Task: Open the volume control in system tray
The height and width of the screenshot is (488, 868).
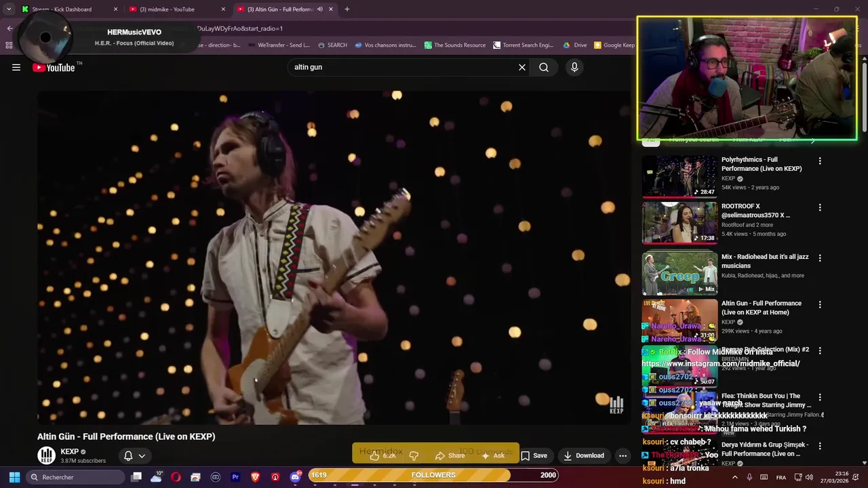Action: (x=809, y=477)
